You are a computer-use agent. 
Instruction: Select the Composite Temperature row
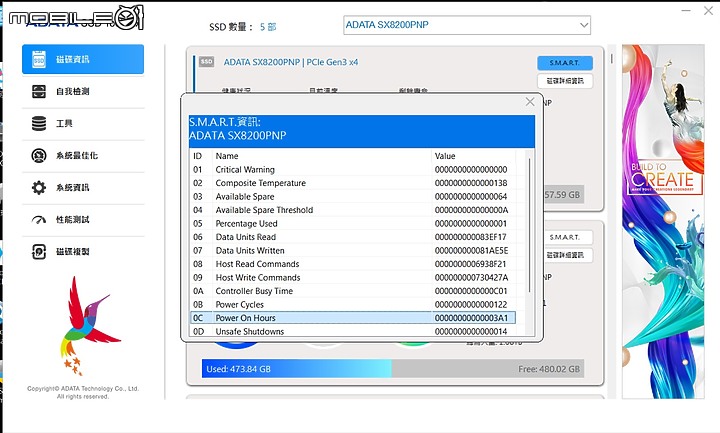click(352, 183)
